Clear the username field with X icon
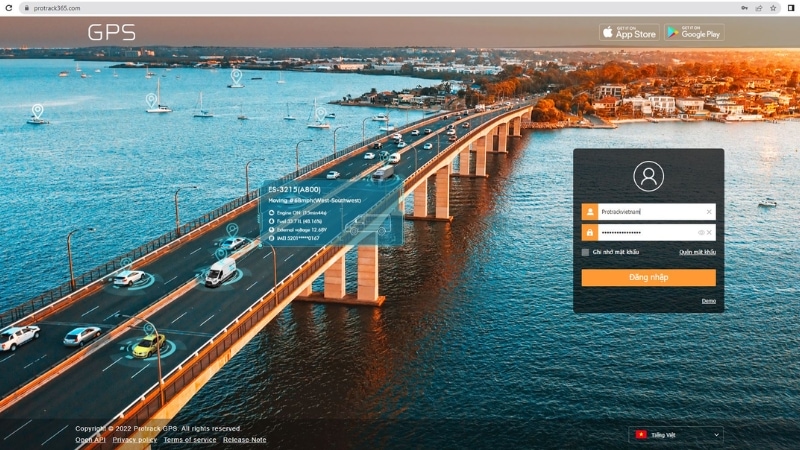Viewport: 800px width, 450px height. coord(709,212)
